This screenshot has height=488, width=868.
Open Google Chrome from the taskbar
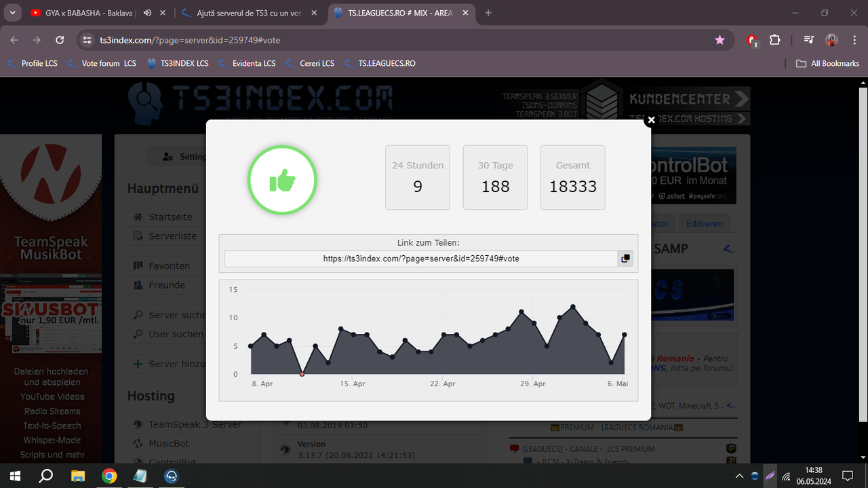click(x=109, y=476)
